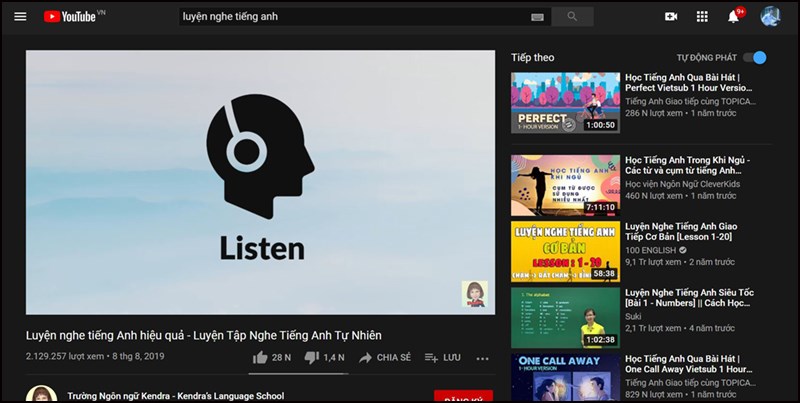Open title Học Tiếng Anh Trong Khi Ngủ

pos(688,165)
